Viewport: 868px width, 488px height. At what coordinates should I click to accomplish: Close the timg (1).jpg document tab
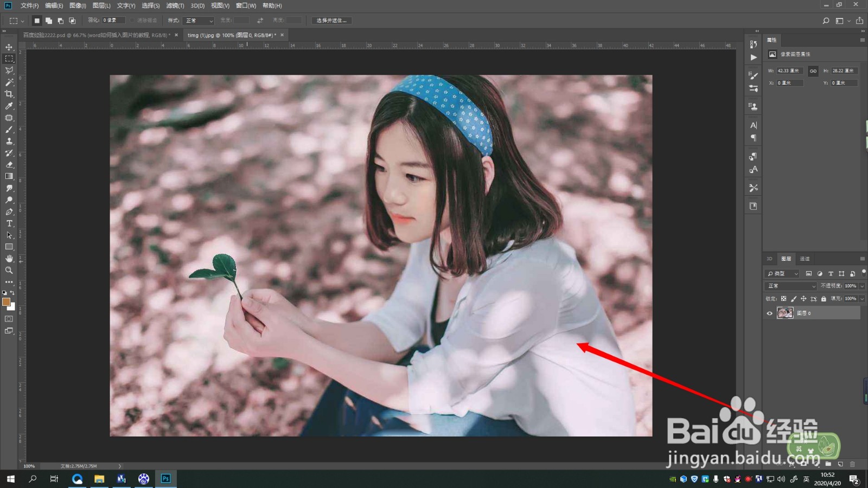point(282,35)
